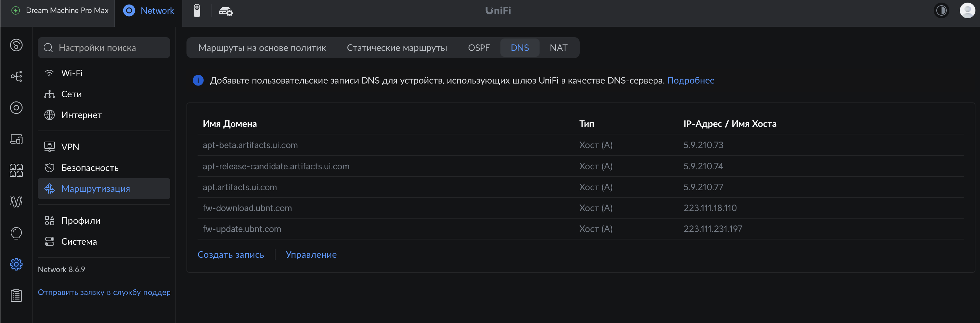Open the Radios wave icon
Viewport: 980px width, 323px height.
click(x=16, y=202)
